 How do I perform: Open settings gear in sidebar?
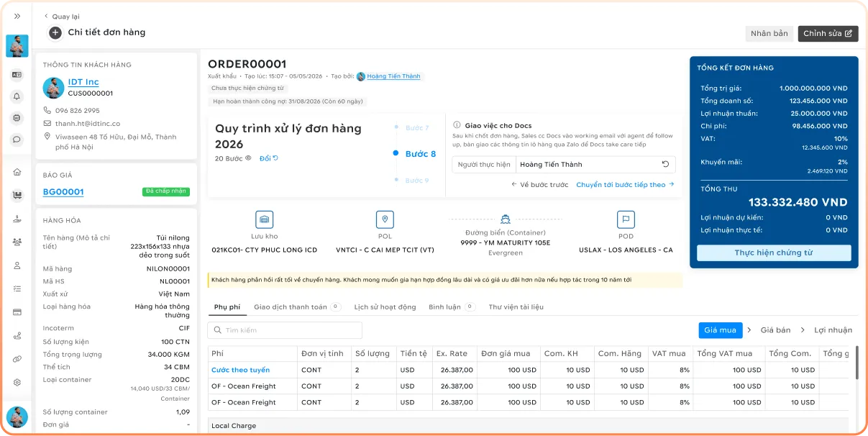tap(17, 383)
